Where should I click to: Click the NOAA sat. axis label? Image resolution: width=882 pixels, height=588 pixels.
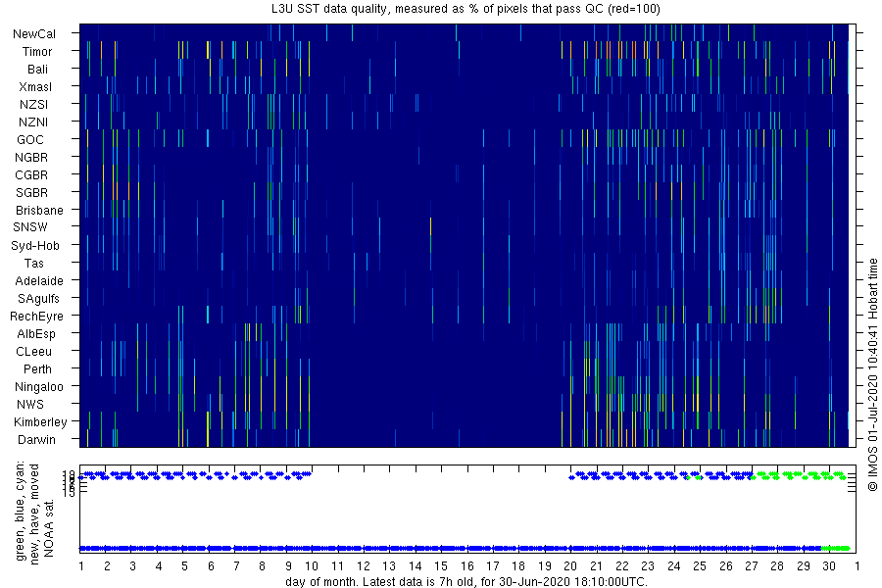[50, 528]
